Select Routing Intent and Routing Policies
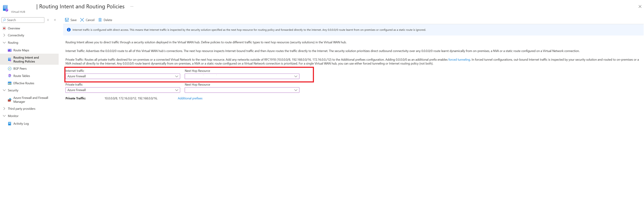The width and height of the screenshot is (644, 204). point(26,59)
